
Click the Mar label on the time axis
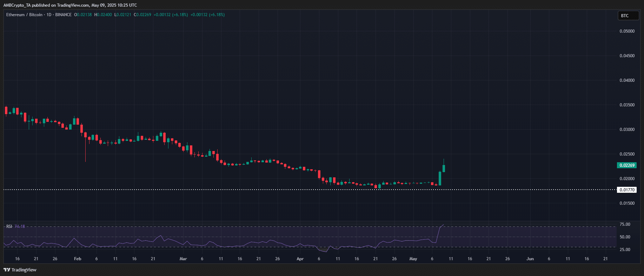coord(183,259)
